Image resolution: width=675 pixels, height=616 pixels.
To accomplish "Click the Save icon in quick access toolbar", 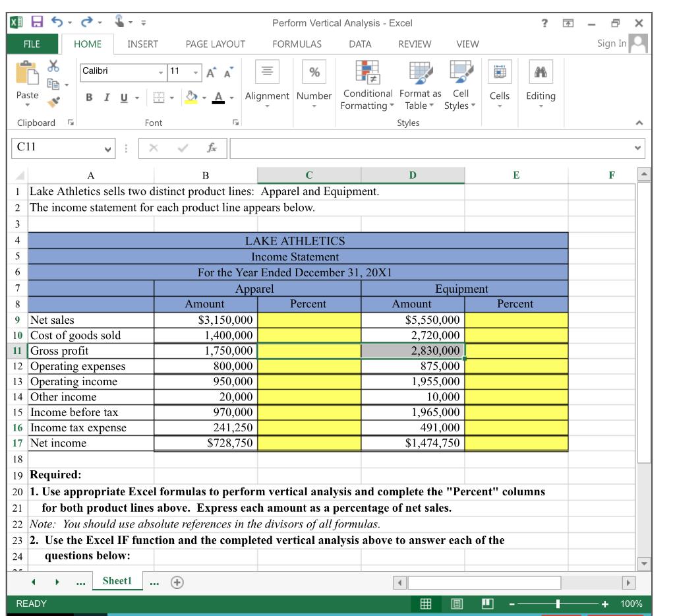I will [x=38, y=23].
